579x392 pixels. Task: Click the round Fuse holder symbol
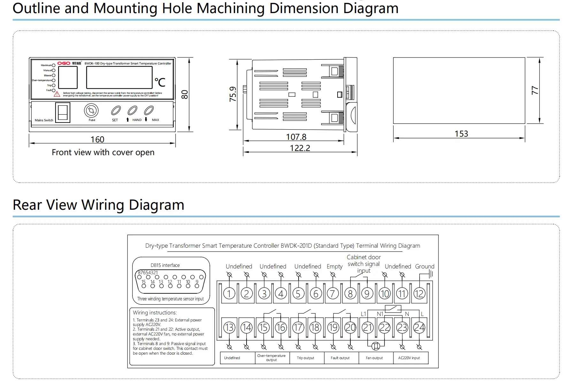click(91, 111)
